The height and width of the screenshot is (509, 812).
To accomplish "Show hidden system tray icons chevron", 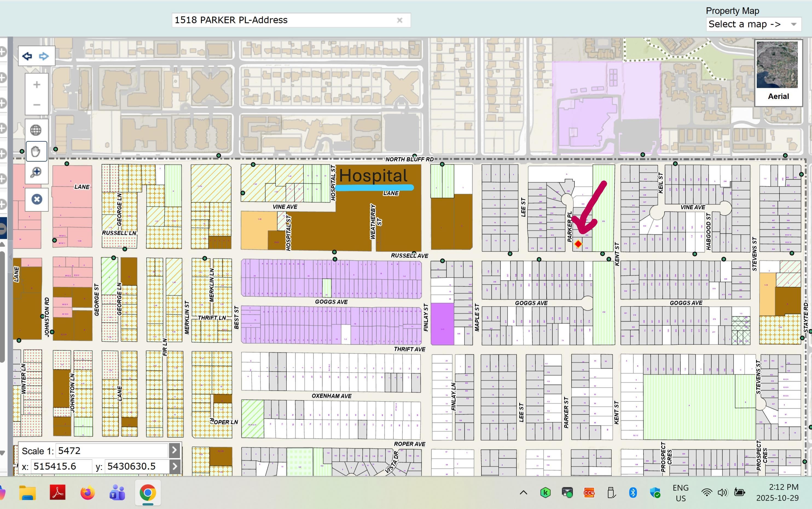I will (x=523, y=493).
